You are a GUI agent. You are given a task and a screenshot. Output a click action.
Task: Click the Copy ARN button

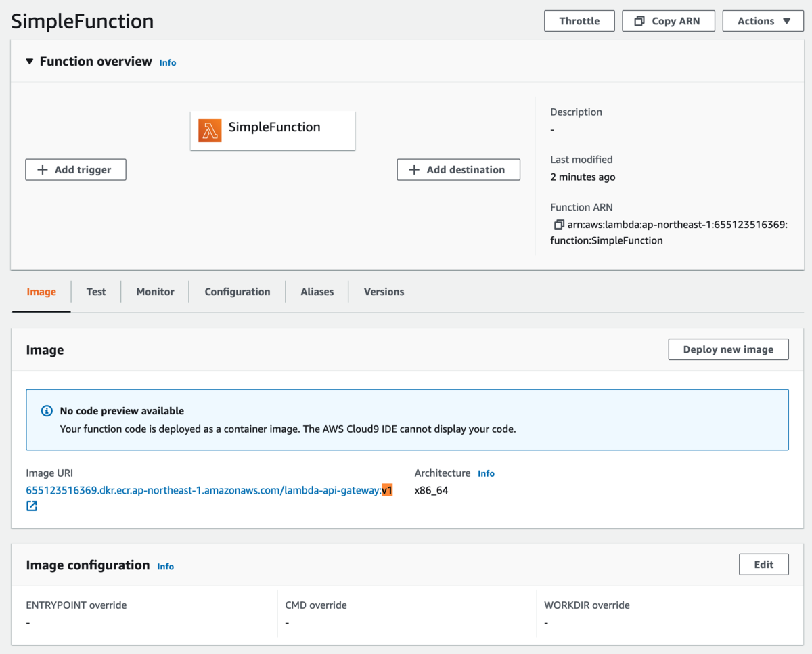click(x=668, y=21)
